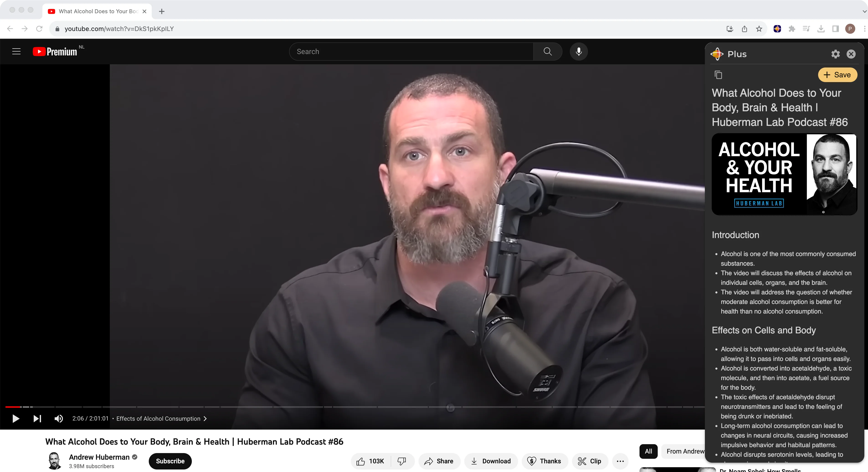Subscribe to Andrew Huberman's channel

170,461
